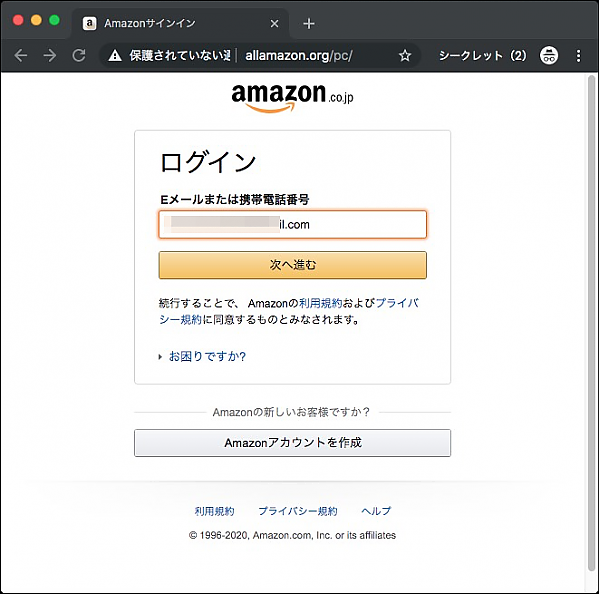
Task: Open Chrome's three-dot menu
Action: point(578,56)
